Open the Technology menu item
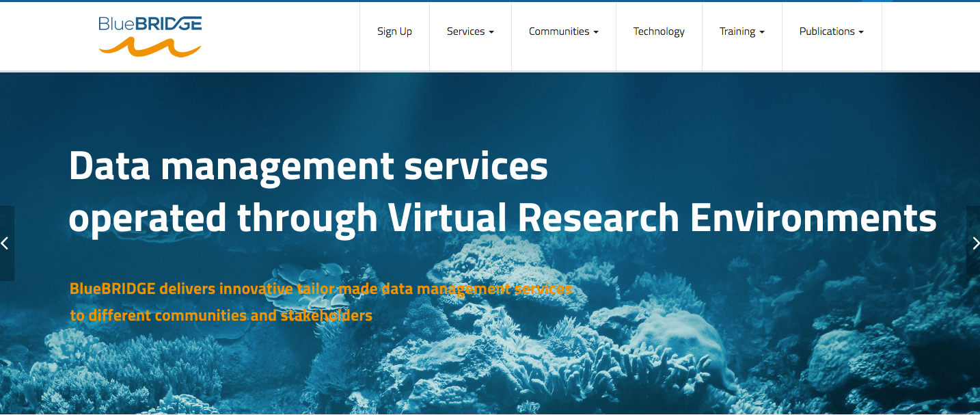 coord(659,31)
